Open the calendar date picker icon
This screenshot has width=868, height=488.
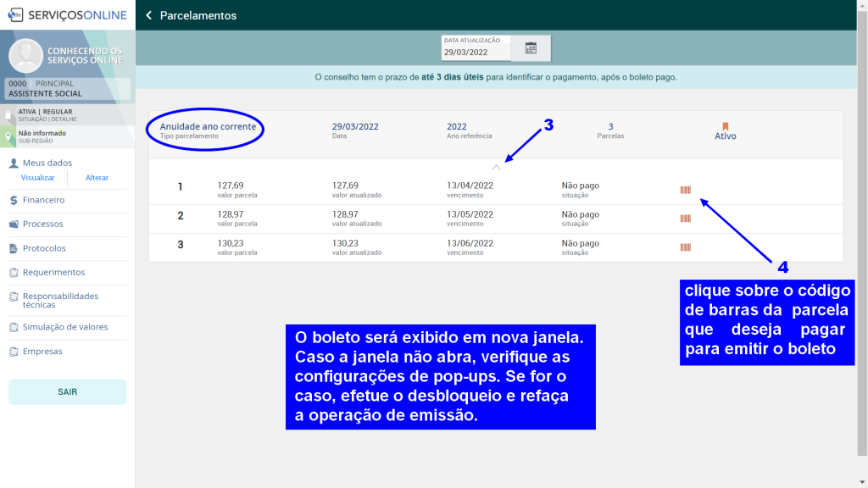[531, 48]
